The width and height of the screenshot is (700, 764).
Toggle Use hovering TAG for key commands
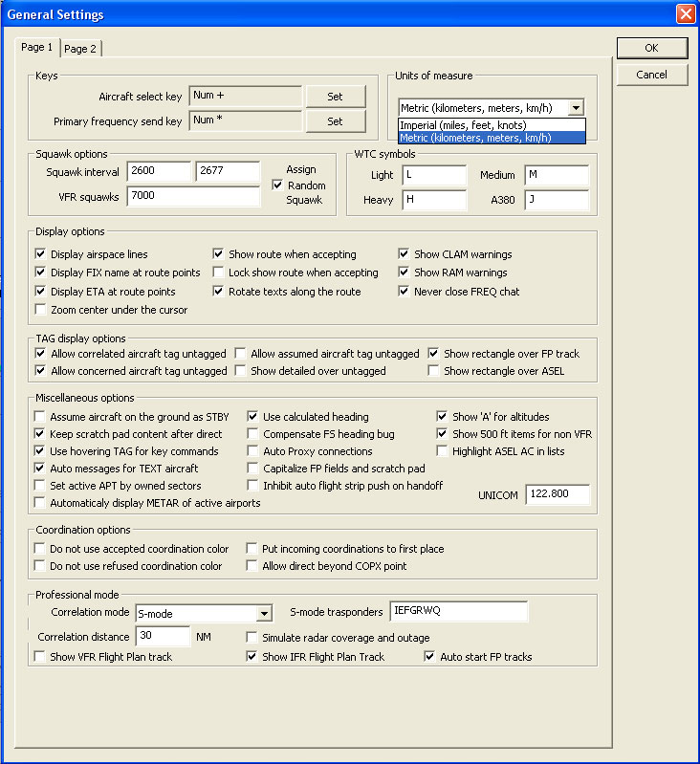pos(39,450)
